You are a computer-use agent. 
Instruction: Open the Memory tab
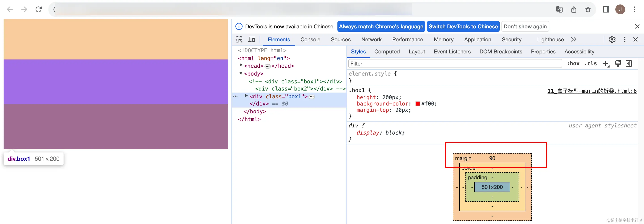(444, 39)
